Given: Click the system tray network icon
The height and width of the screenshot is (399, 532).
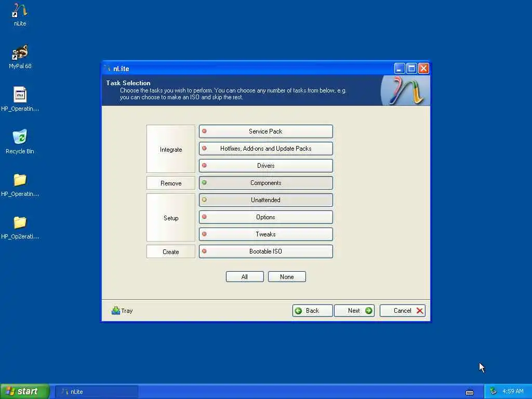Looking at the screenshot, I should 494,391.
